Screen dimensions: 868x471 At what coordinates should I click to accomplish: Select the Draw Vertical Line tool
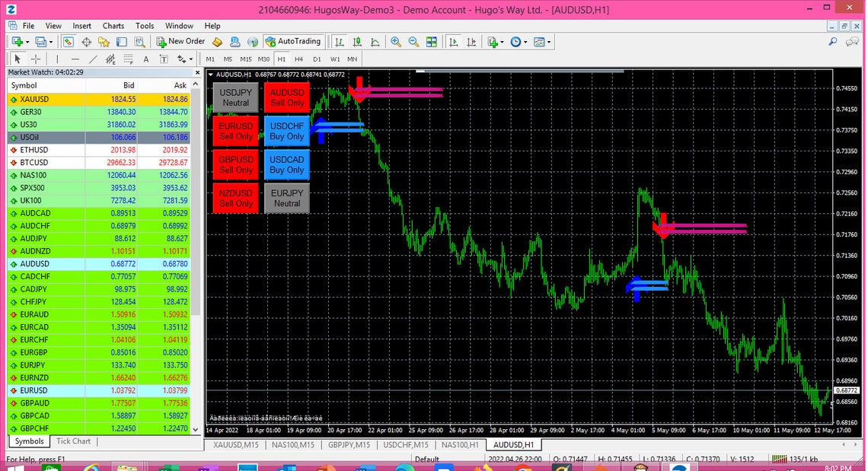(57, 59)
